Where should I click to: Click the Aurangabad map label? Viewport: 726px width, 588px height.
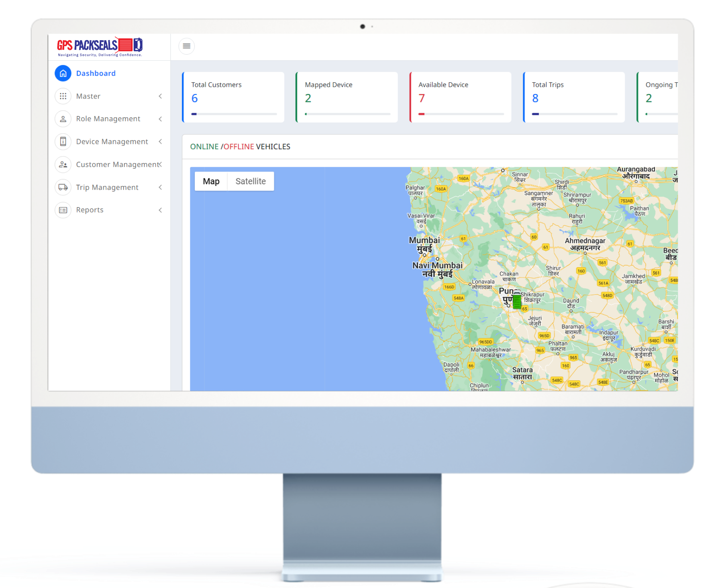pyautogui.click(x=636, y=173)
